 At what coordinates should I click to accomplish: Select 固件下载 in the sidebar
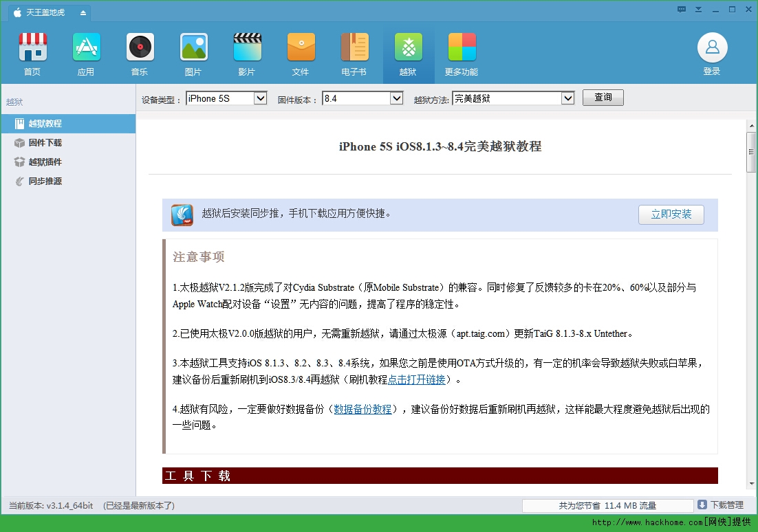[x=45, y=143]
